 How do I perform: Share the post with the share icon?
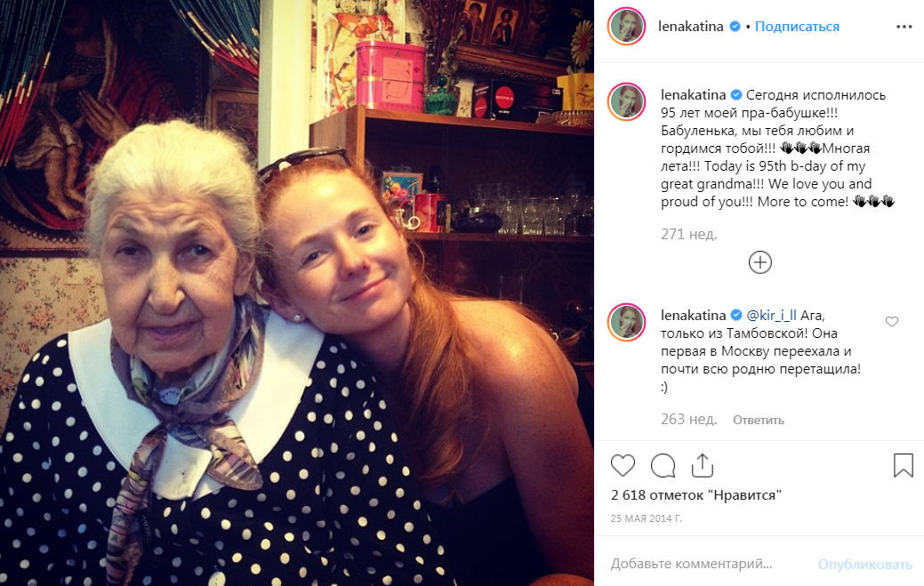703,465
